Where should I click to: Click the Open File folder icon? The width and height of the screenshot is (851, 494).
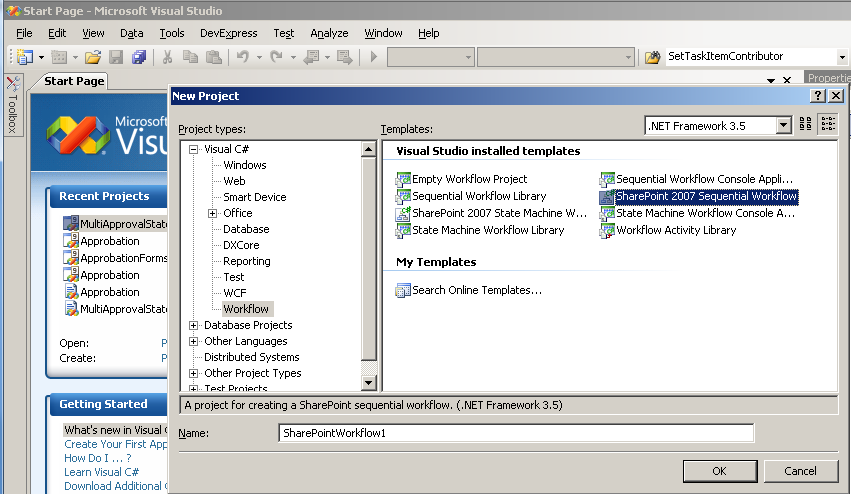pos(93,56)
